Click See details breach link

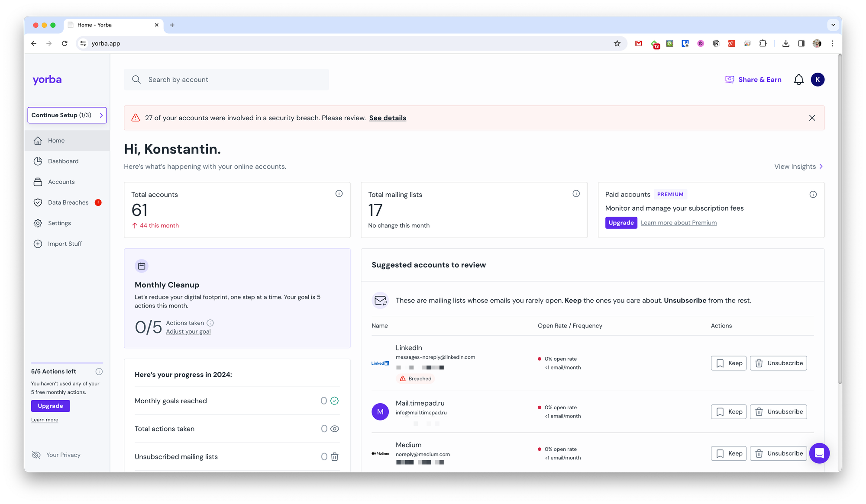click(388, 118)
